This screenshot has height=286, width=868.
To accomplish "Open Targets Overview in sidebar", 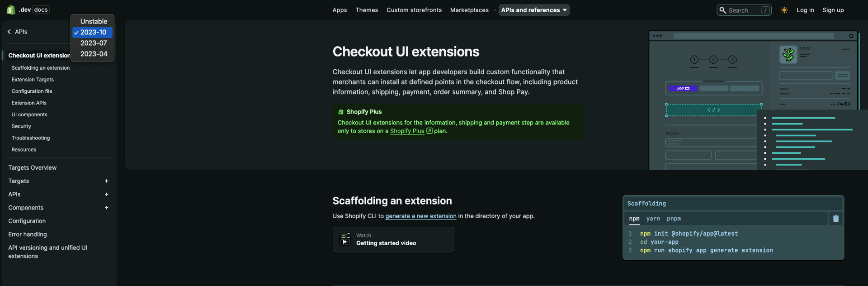I will pyautogui.click(x=33, y=167).
